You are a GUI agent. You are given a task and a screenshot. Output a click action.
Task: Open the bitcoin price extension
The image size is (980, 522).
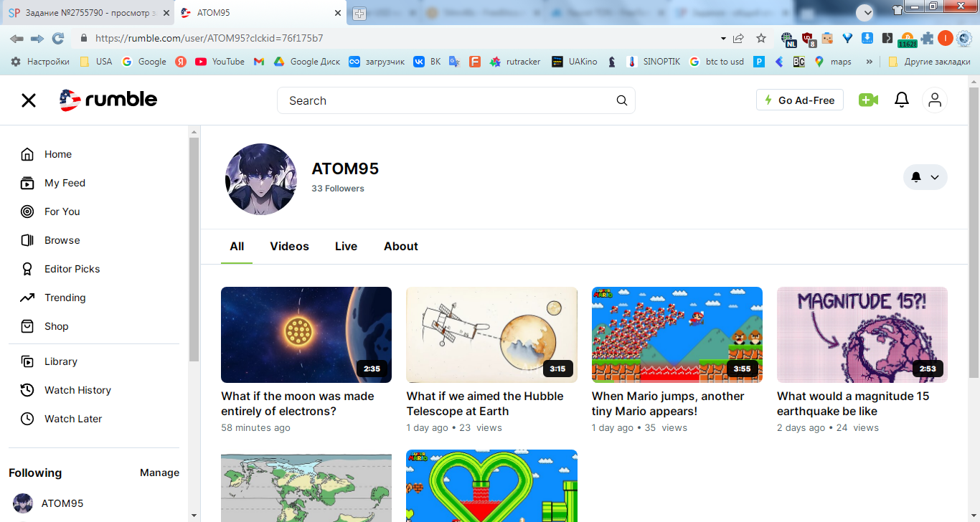908,39
